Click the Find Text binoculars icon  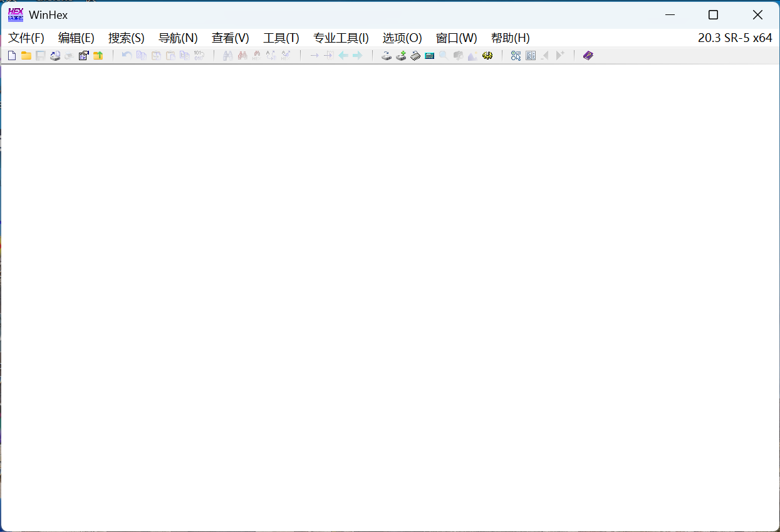[x=242, y=56]
